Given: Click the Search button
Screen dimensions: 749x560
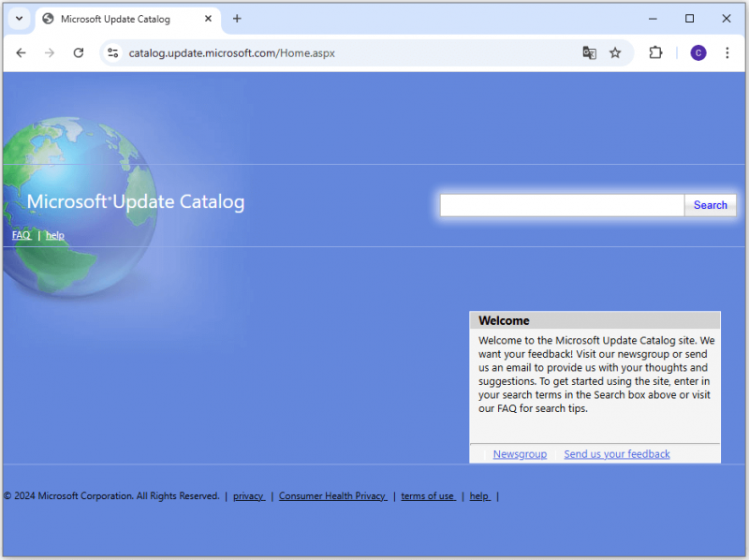Looking at the screenshot, I should (711, 205).
